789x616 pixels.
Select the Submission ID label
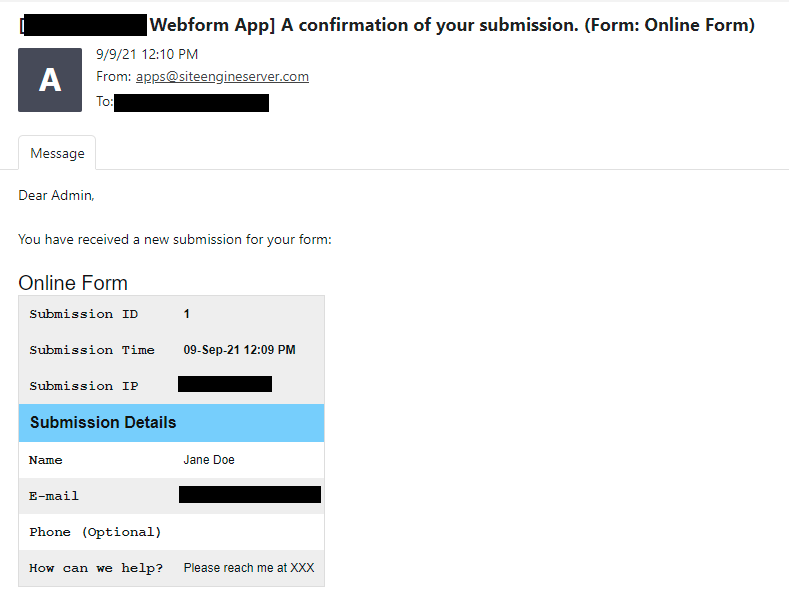coord(84,314)
